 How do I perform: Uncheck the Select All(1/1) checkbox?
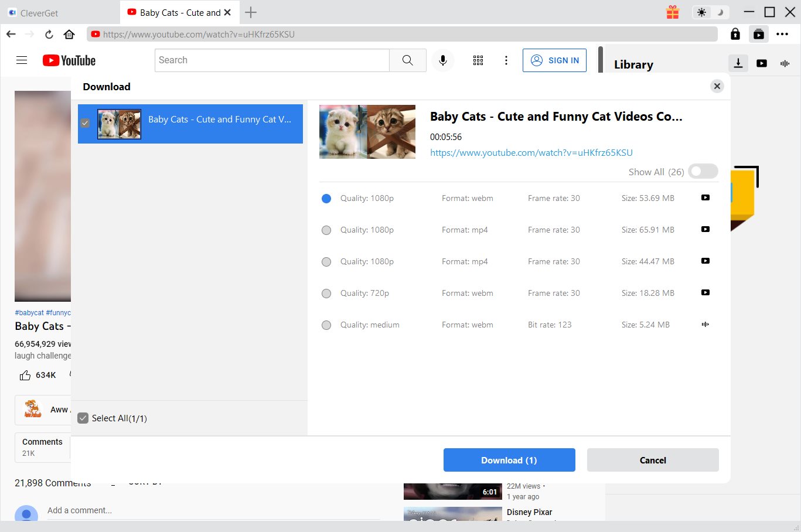[83, 418]
